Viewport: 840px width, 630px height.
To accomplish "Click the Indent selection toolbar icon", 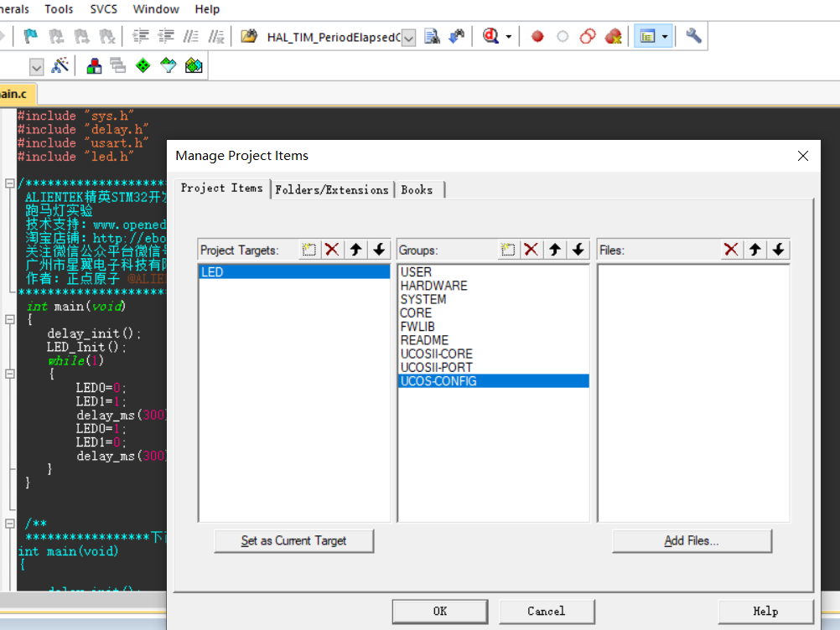I will point(141,36).
